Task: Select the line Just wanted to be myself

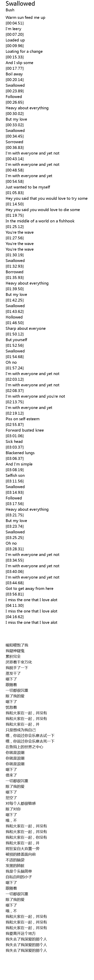Action: pos(28,187)
